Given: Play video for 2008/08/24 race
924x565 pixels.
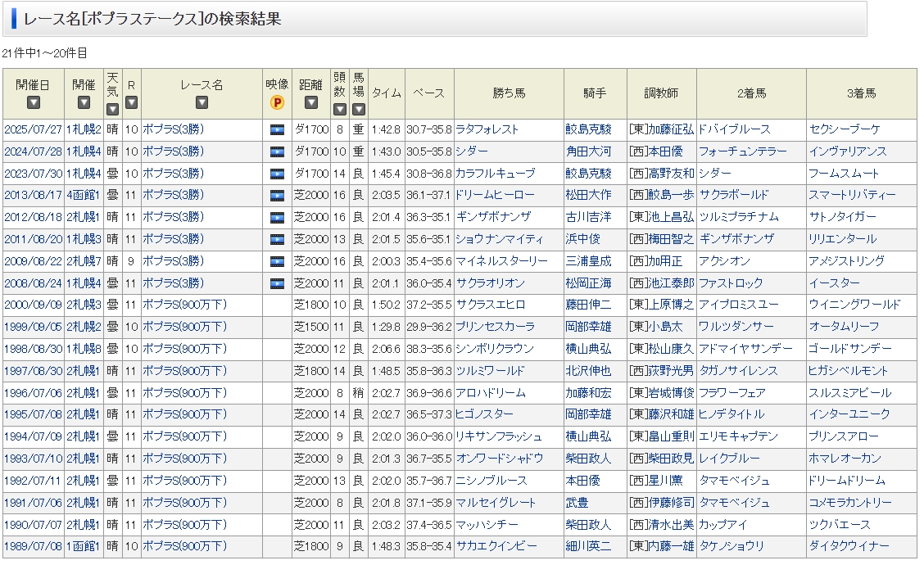Looking at the screenshot, I should click(277, 284).
